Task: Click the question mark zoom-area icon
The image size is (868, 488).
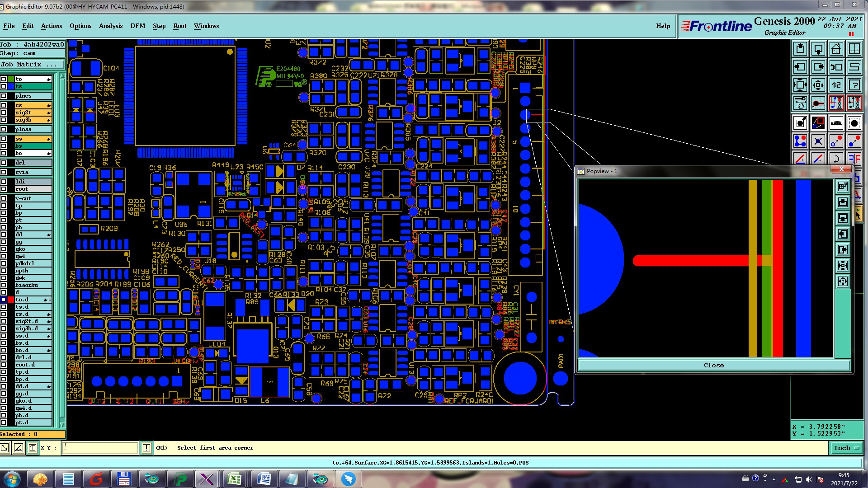Action: click(854, 85)
